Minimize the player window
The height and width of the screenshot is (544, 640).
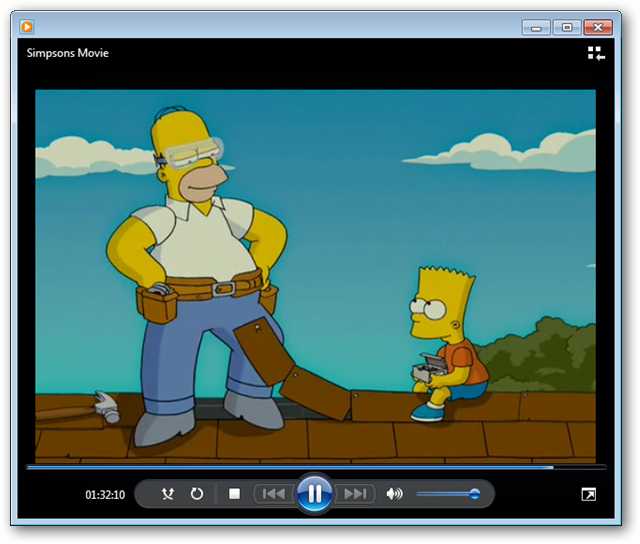(536, 27)
